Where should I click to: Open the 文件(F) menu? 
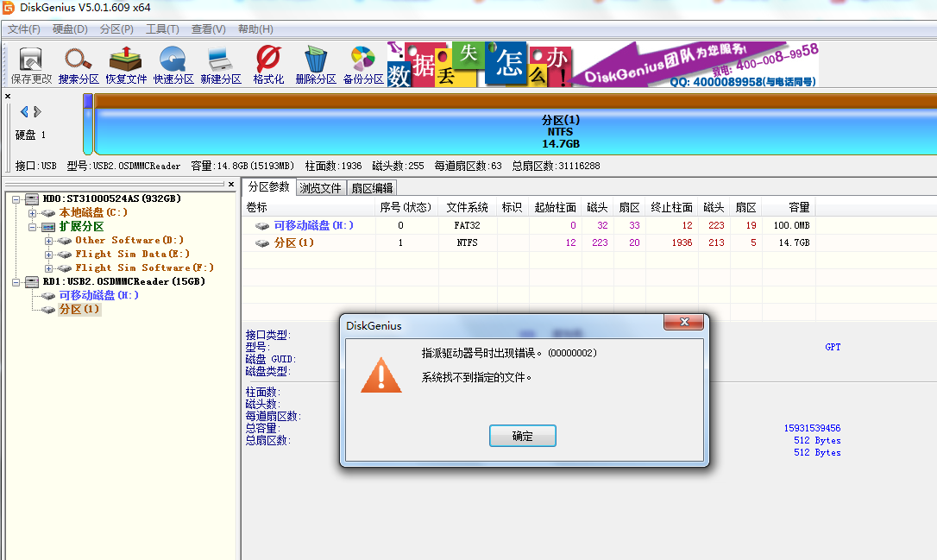24,29
